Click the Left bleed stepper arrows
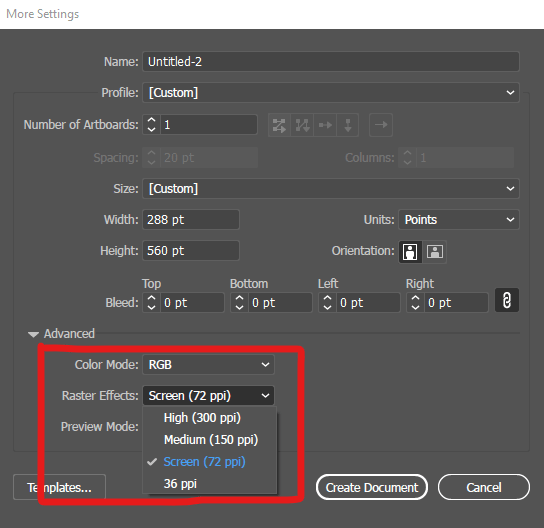544x528 pixels. click(327, 303)
